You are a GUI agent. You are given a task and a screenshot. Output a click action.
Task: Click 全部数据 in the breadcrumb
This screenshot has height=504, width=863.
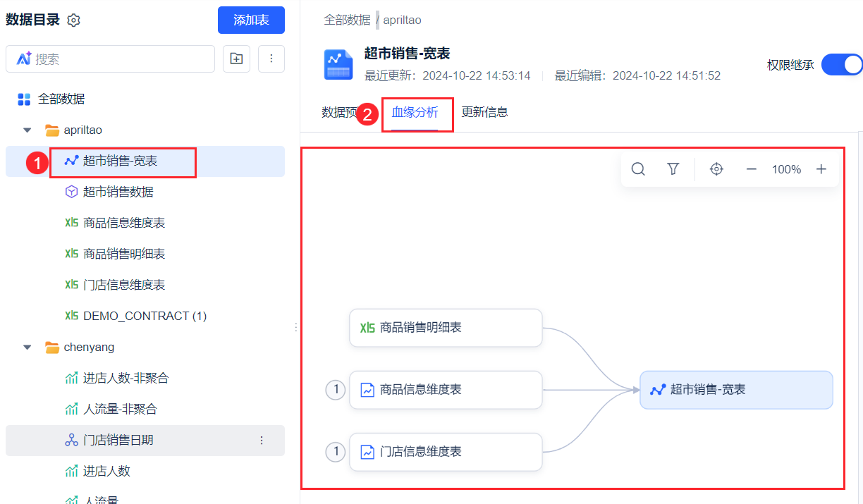pyautogui.click(x=347, y=20)
